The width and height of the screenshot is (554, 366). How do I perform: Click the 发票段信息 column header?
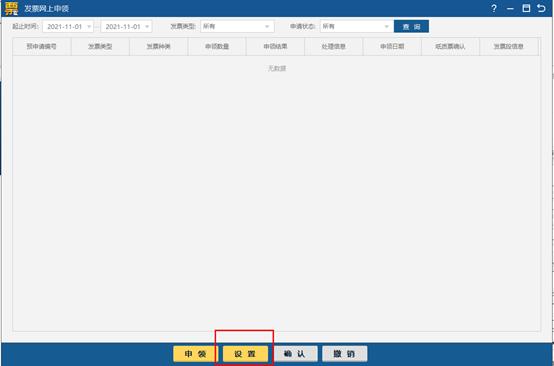(509, 46)
